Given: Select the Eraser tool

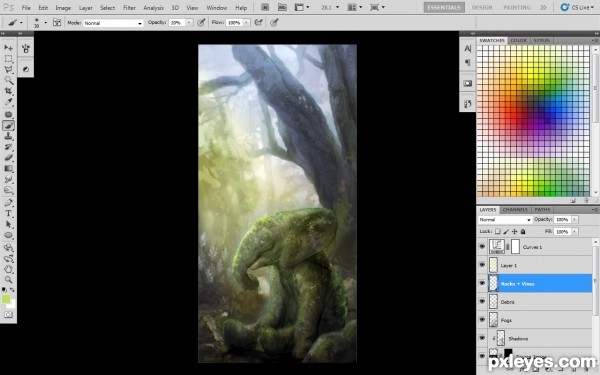Looking at the screenshot, I should (x=8, y=158).
